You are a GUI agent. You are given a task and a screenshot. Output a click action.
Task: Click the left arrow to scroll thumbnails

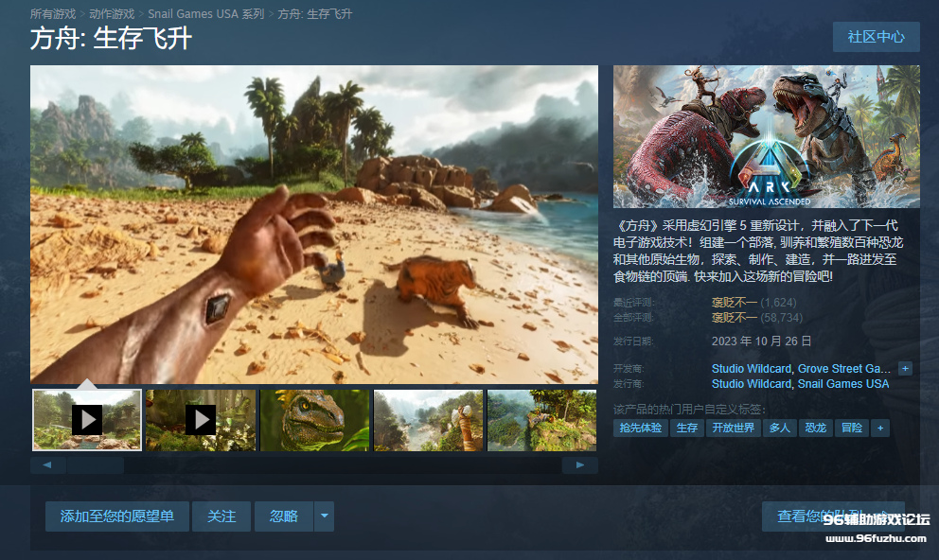pos(47,464)
